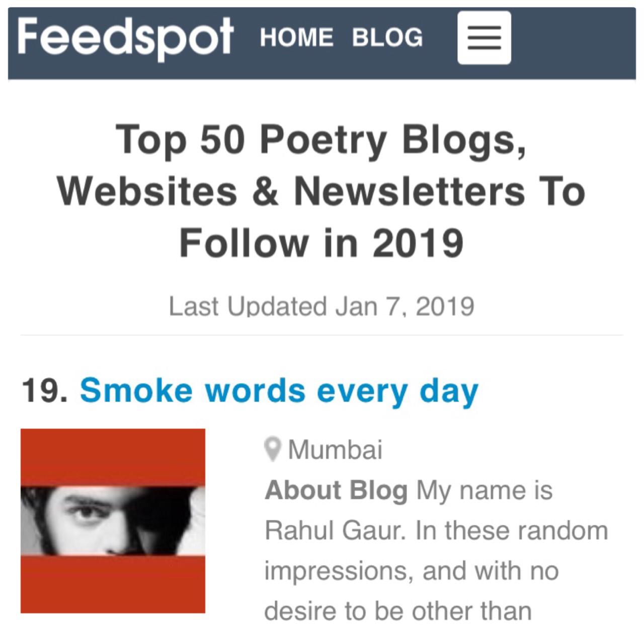The width and height of the screenshot is (644, 644).
Task: Click the Feedspot logo
Action: (126, 35)
